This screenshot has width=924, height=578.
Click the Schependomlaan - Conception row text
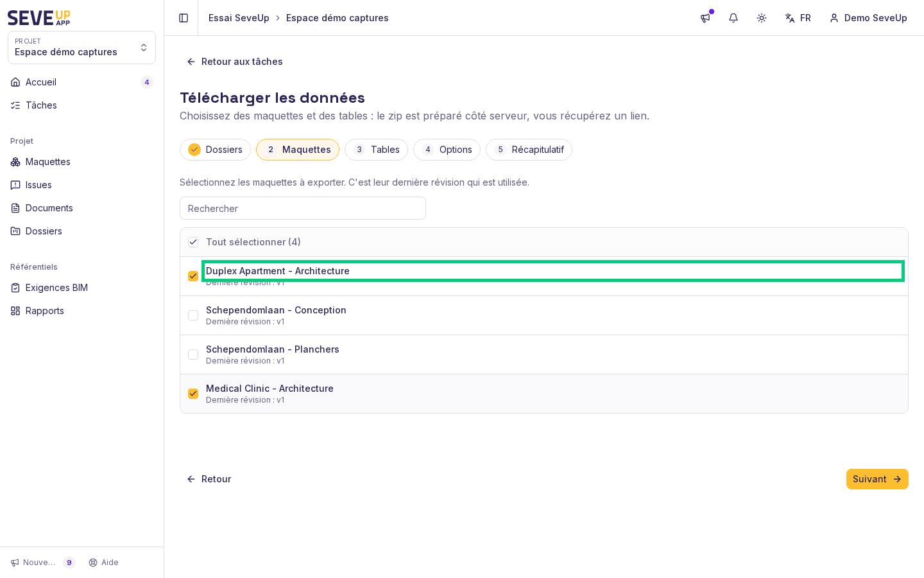coord(276,310)
